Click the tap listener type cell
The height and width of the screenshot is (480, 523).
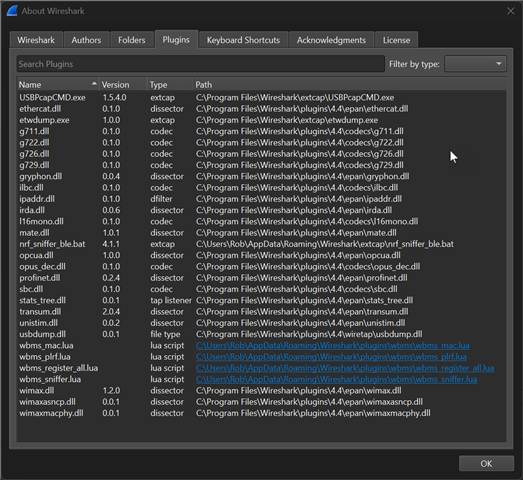tap(171, 301)
